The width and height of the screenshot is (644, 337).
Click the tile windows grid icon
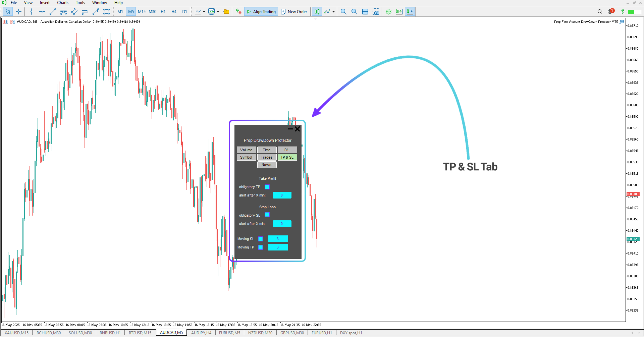(x=365, y=11)
